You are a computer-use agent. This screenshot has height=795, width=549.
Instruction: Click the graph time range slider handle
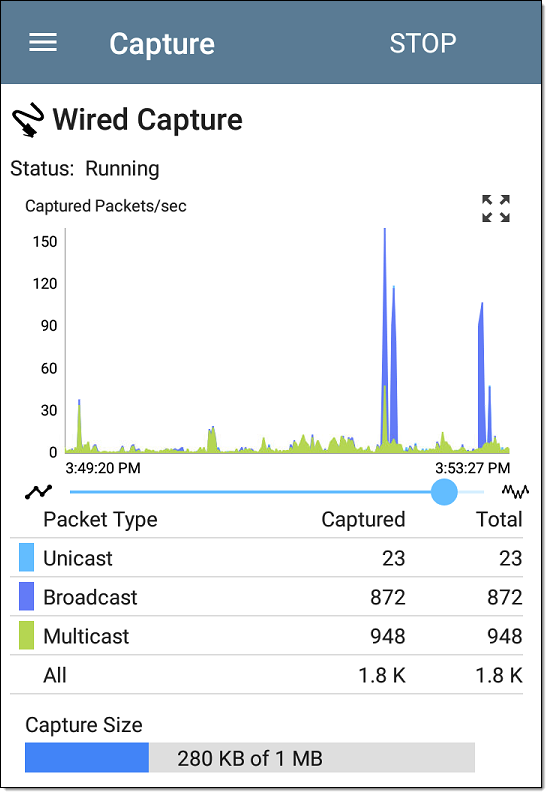(444, 492)
